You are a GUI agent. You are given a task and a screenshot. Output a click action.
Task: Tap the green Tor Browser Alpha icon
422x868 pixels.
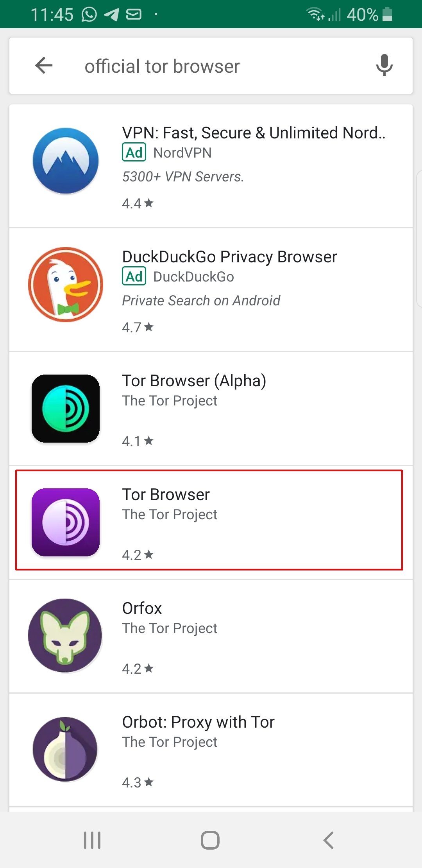[66, 409]
